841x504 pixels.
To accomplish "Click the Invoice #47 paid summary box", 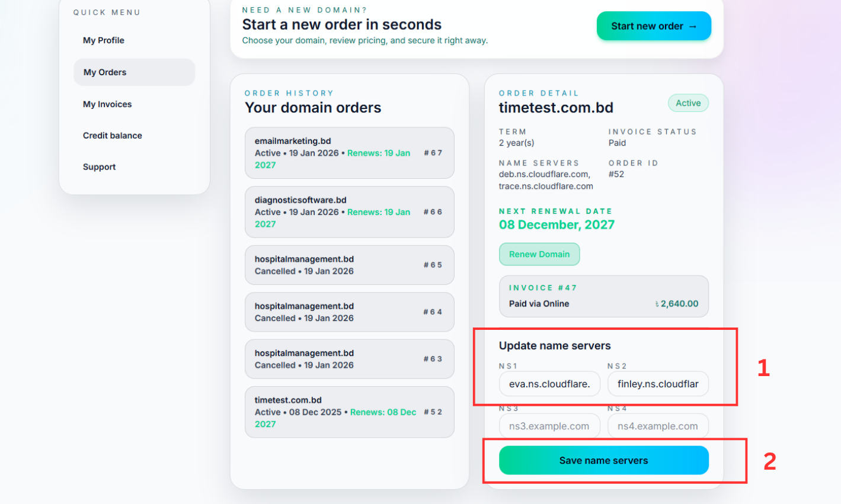I will [x=603, y=296].
